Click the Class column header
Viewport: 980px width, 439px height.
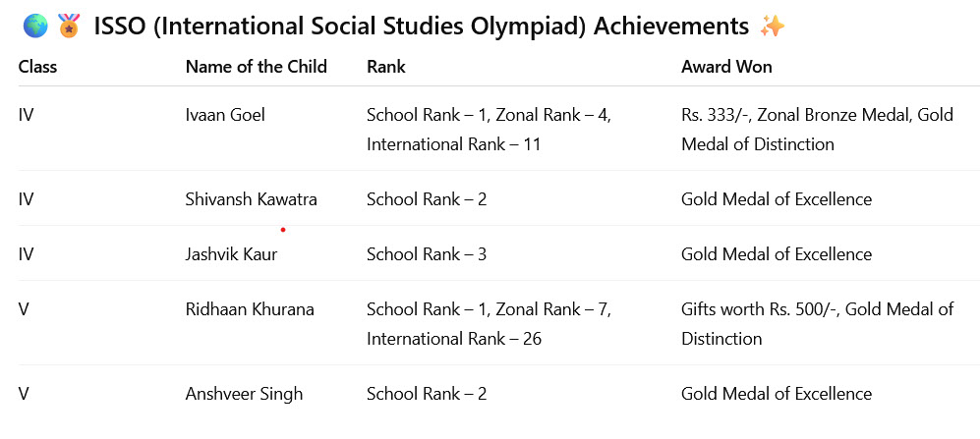(x=37, y=67)
